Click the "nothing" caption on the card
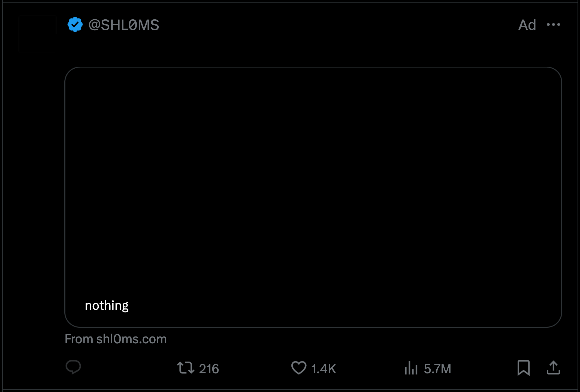Image resolution: width=580 pixels, height=392 pixels. point(107,305)
